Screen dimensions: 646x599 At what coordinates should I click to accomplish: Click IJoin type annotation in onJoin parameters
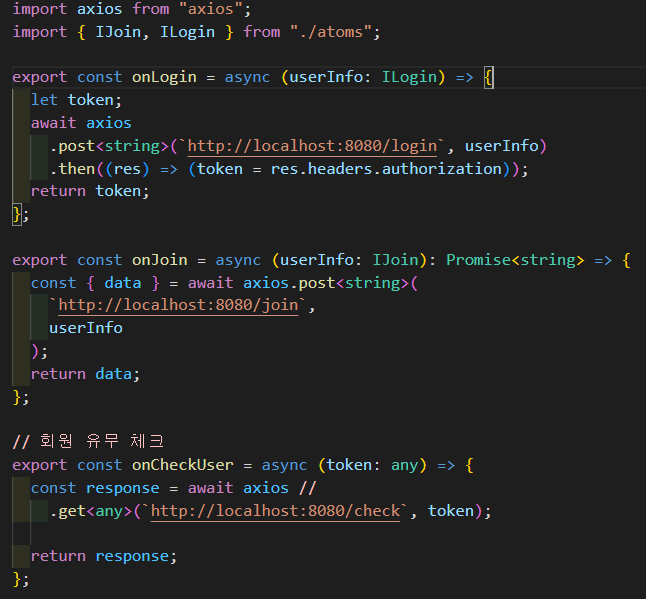click(x=396, y=260)
